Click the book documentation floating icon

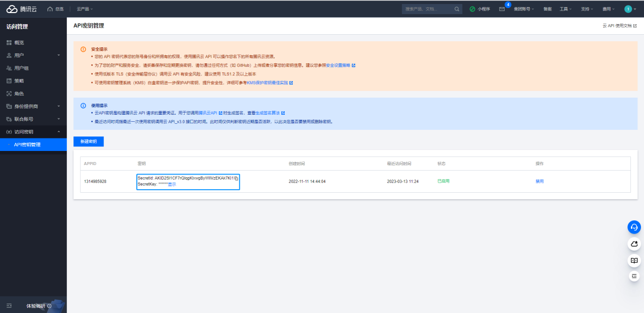634,260
